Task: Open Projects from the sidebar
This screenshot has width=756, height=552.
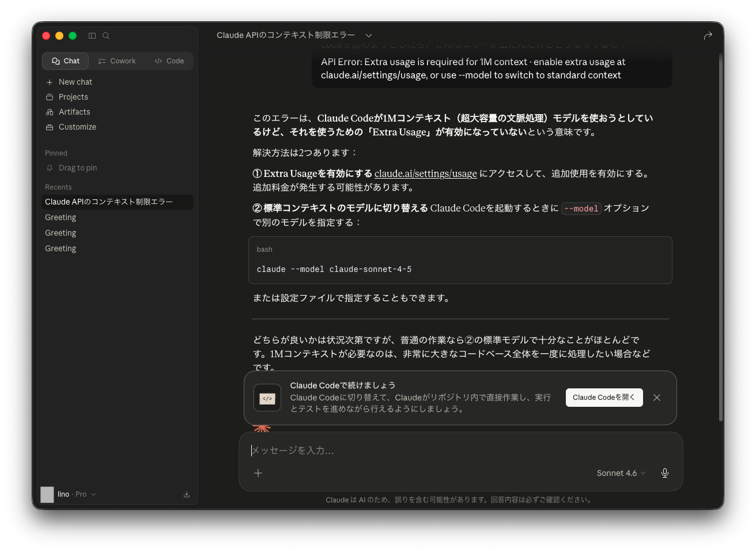Action: (x=73, y=97)
